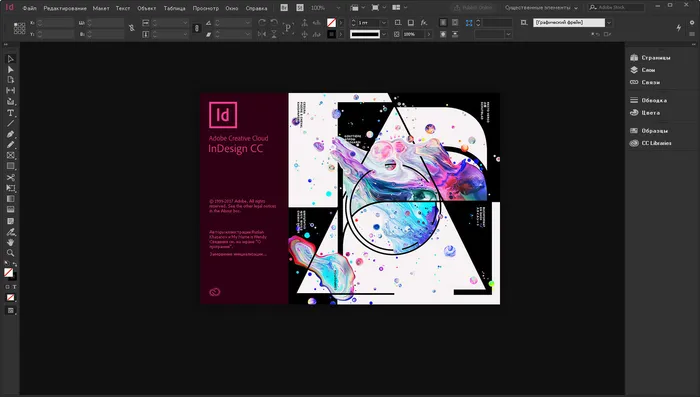This screenshot has width=700, height=397.
Task: Open the shear angle dropdown
Action: pyautogui.click(x=248, y=34)
